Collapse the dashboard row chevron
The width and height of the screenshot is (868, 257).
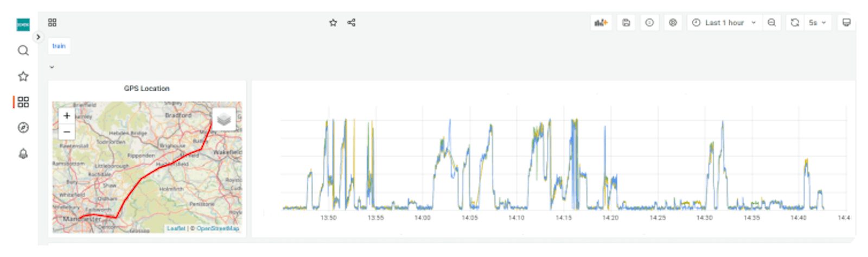pyautogui.click(x=52, y=67)
